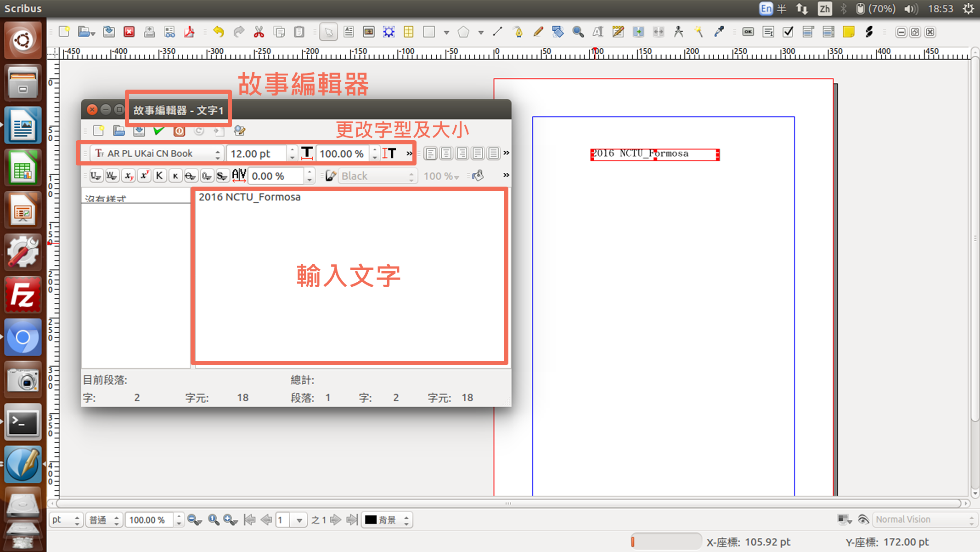This screenshot has height=552, width=980.
Task: Toggle strikethrough text style
Action: [191, 176]
